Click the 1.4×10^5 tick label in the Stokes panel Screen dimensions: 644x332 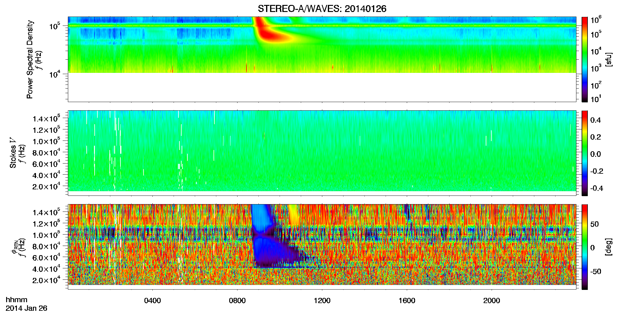click(x=46, y=119)
